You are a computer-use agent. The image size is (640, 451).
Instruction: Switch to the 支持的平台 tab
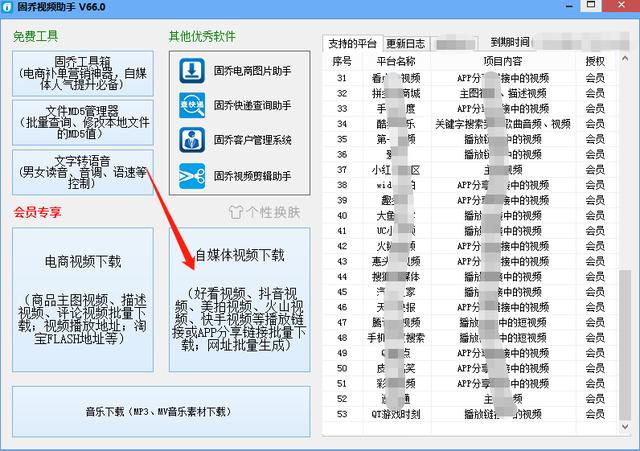tap(352, 43)
